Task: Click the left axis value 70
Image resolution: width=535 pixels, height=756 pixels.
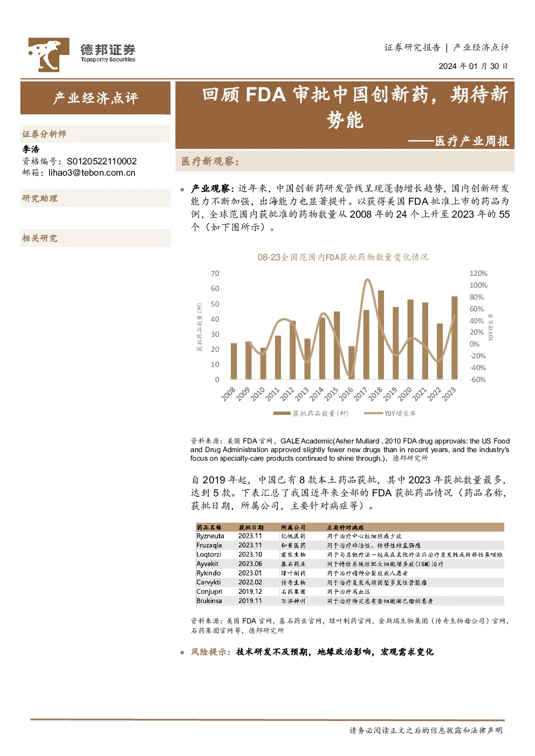Action: [x=215, y=274]
